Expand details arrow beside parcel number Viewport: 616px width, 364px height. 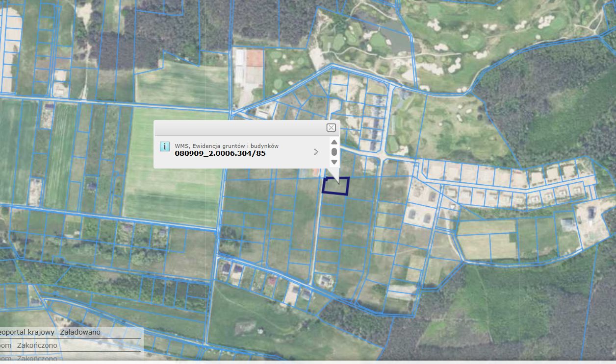click(316, 152)
